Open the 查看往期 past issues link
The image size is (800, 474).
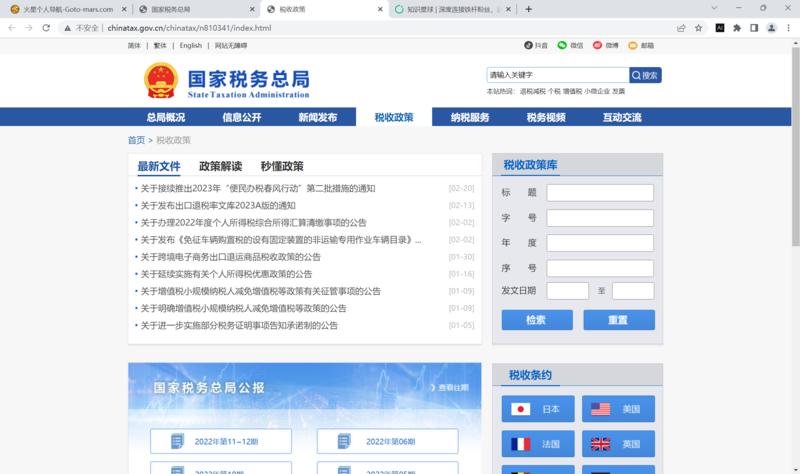(449, 388)
